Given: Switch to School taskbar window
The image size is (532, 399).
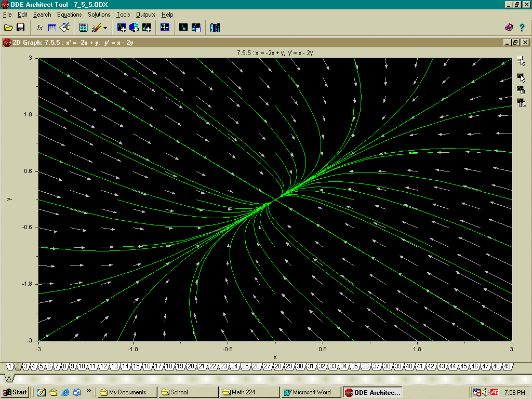Looking at the screenshot, I should 189,392.
